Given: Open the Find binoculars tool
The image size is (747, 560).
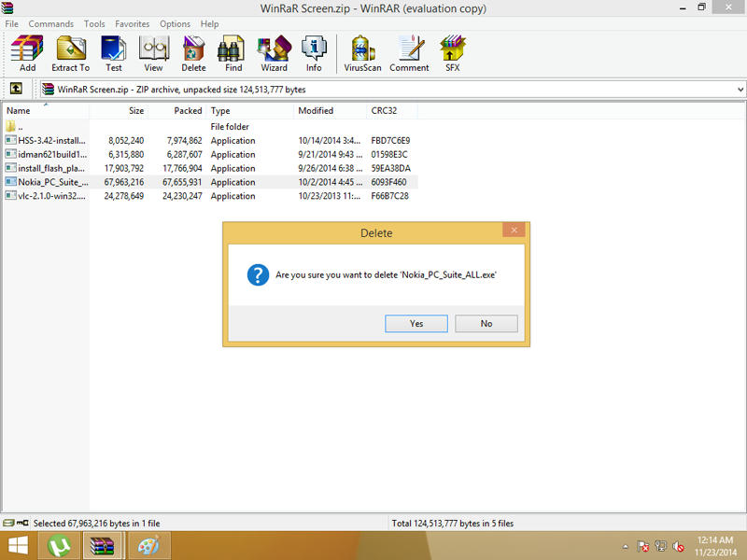Looking at the screenshot, I should [233, 53].
